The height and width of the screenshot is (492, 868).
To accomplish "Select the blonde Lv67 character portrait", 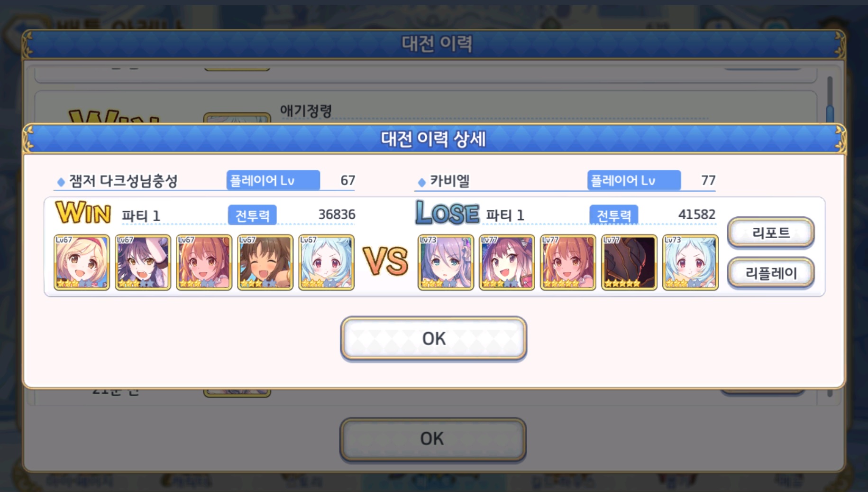I will point(82,262).
